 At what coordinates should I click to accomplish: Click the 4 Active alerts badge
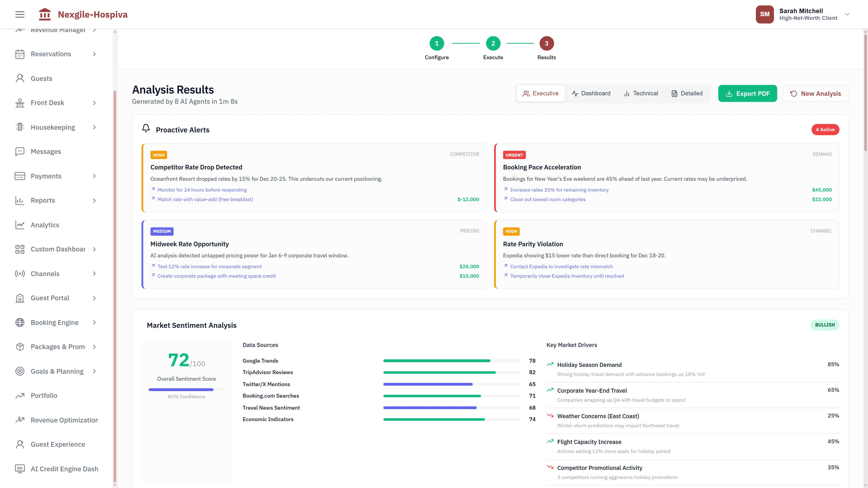pyautogui.click(x=825, y=129)
